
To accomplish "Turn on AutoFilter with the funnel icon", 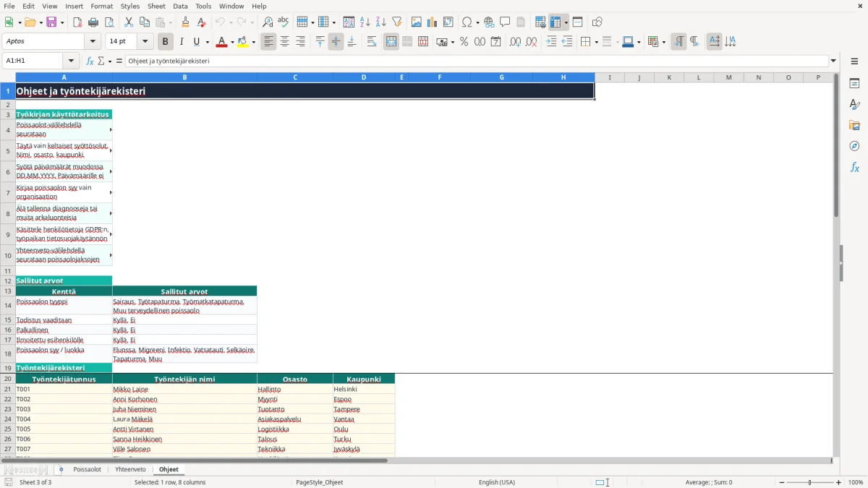I will tap(396, 22).
